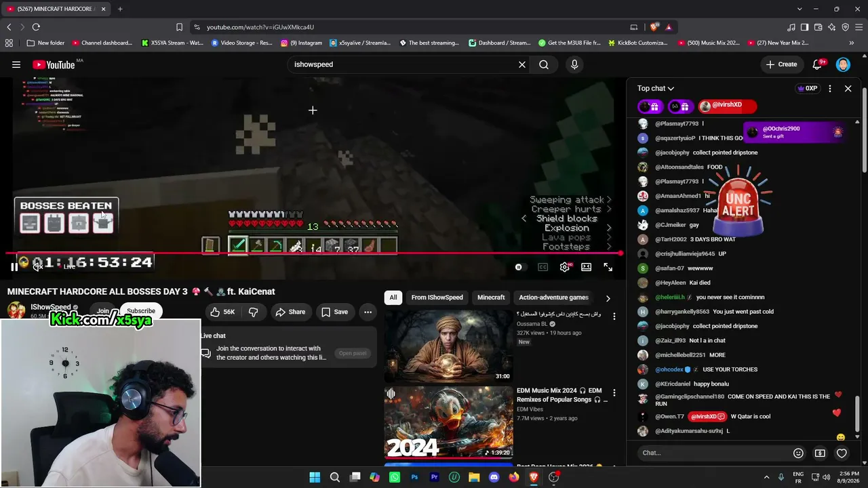868x488 pixels.
Task: Start voice search with the microphone
Action: pos(574,64)
